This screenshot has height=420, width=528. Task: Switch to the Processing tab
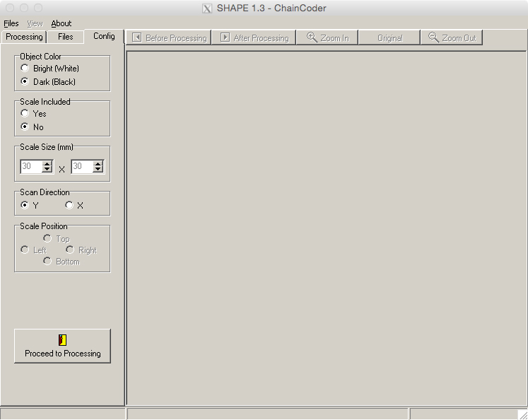[x=24, y=37]
